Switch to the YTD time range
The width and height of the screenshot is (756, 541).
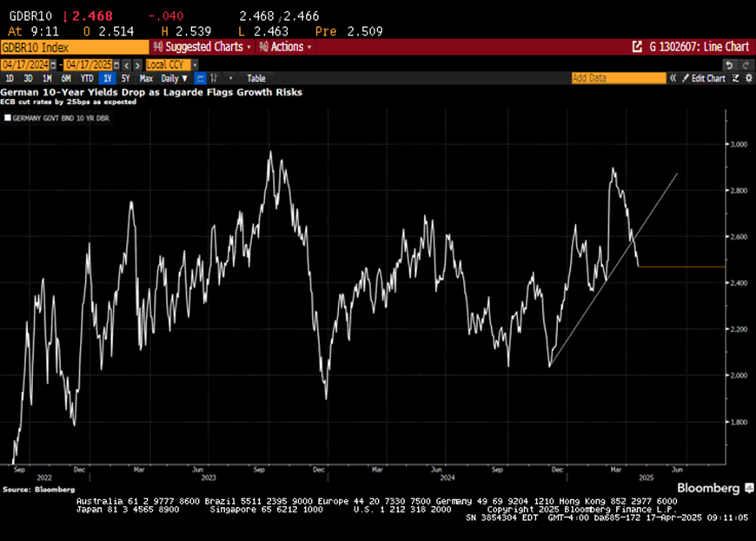[x=87, y=78]
